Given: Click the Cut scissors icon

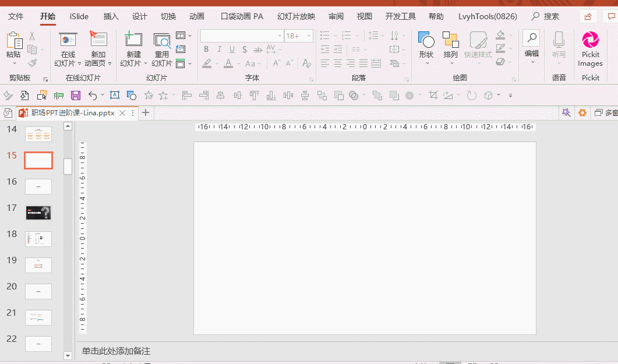Looking at the screenshot, I should pyautogui.click(x=32, y=36).
